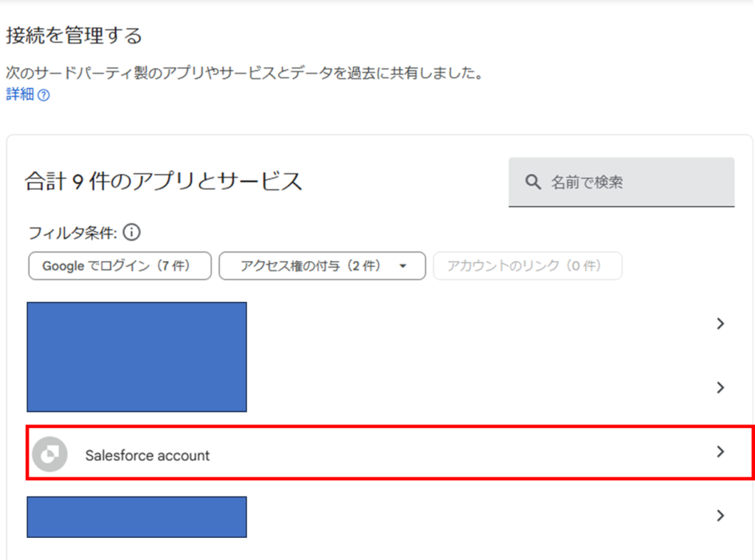Focus the 名前で検索 search field
The width and height of the screenshot is (755, 560).
(621, 182)
